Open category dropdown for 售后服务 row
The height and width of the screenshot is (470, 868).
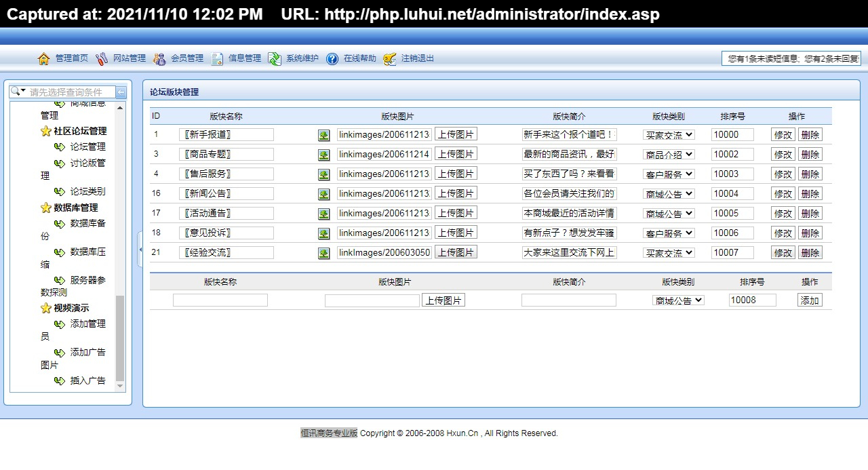[669, 174]
